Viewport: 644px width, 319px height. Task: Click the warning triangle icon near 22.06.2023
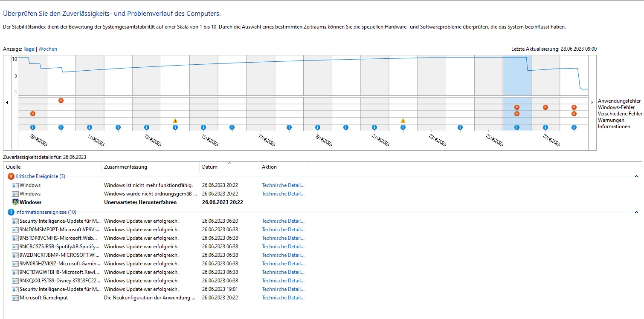[403, 121]
